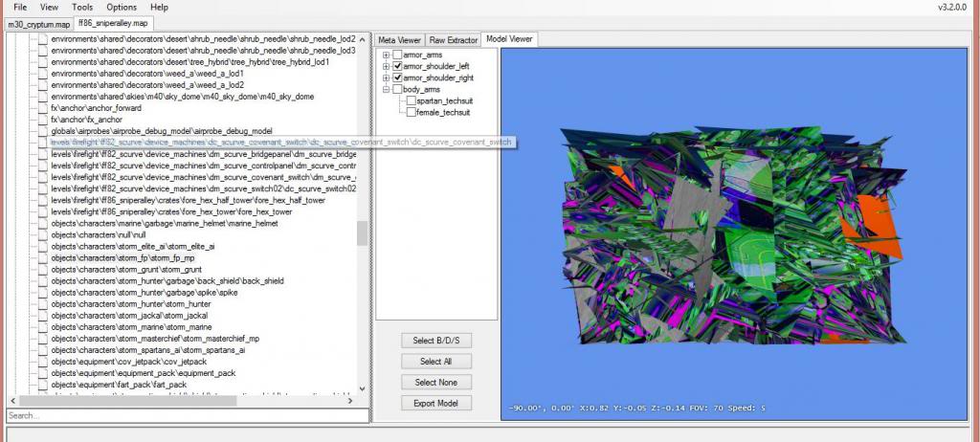Open the Tools menu
Image resolution: width=980 pixels, height=442 pixels.
pyautogui.click(x=82, y=7)
